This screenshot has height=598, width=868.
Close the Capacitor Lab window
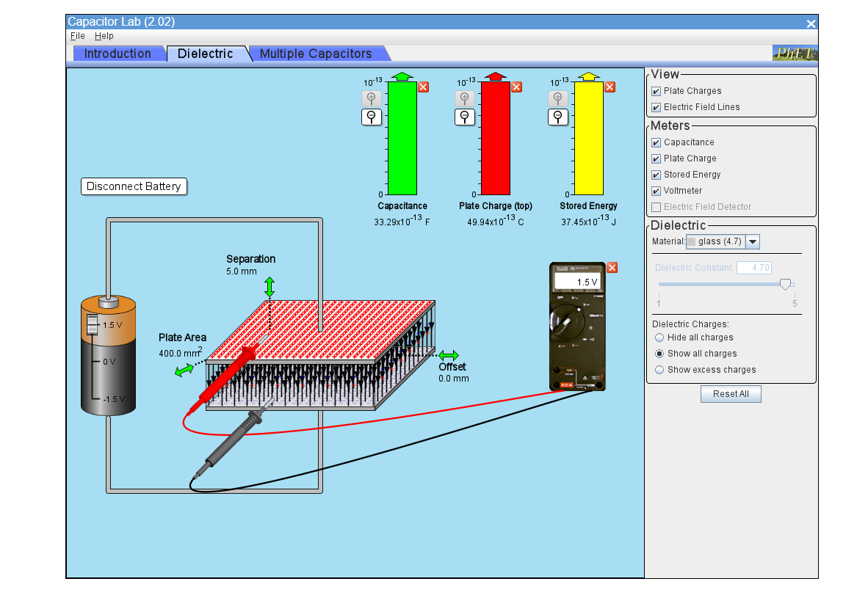click(811, 23)
